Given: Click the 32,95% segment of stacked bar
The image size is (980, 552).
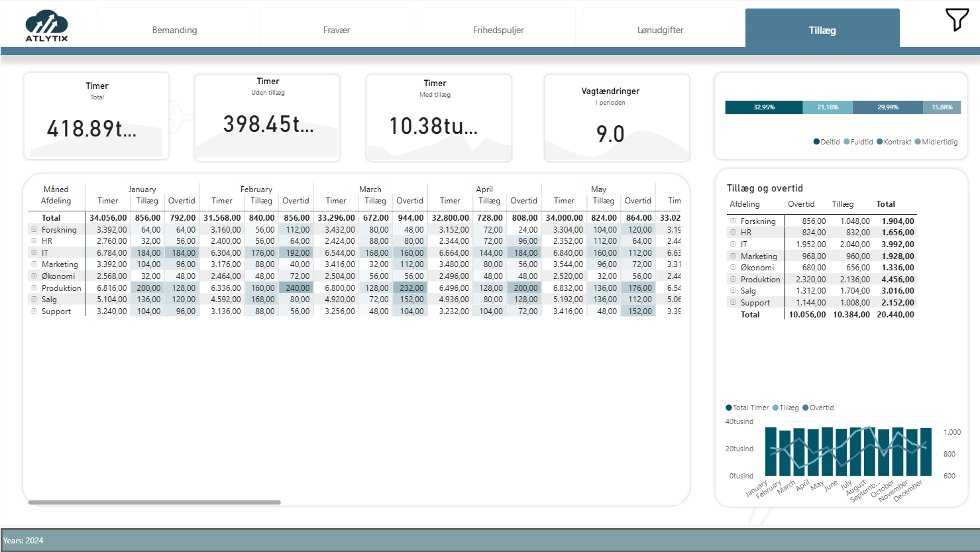Looking at the screenshot, I should tap(763, 107).
